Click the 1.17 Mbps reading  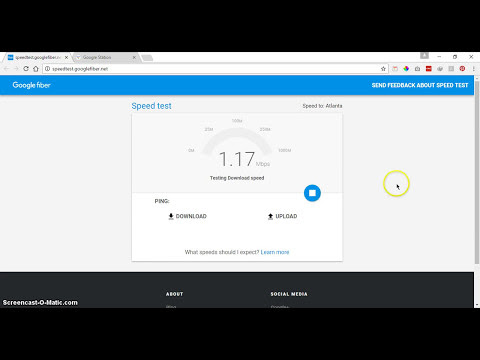pos(244,159)
